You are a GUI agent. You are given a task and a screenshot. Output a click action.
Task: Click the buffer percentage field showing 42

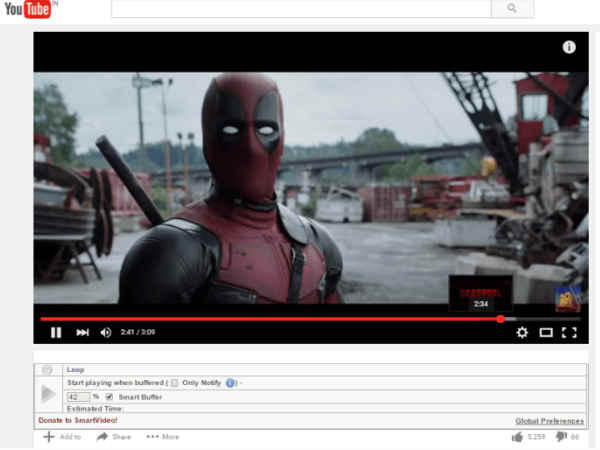click(78, 397)
